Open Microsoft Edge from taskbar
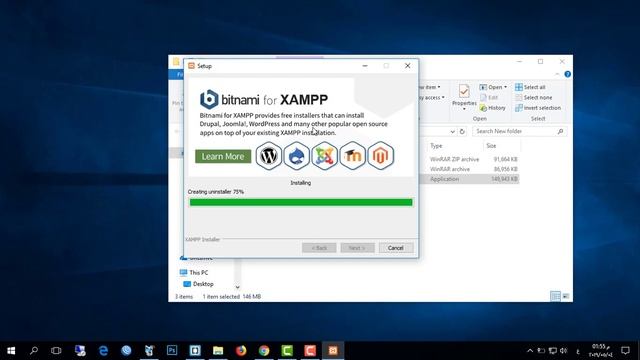 pyautogui.click(x=103, y=351)
